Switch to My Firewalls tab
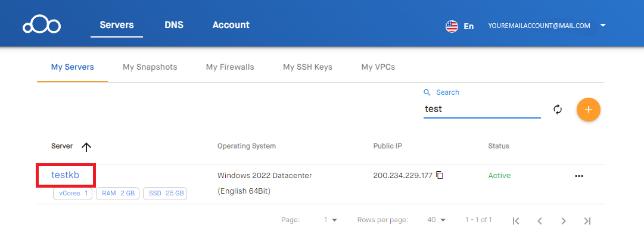The height and width of the screenshot is (249, 644). pyautogui.click(x=230, y=67)
